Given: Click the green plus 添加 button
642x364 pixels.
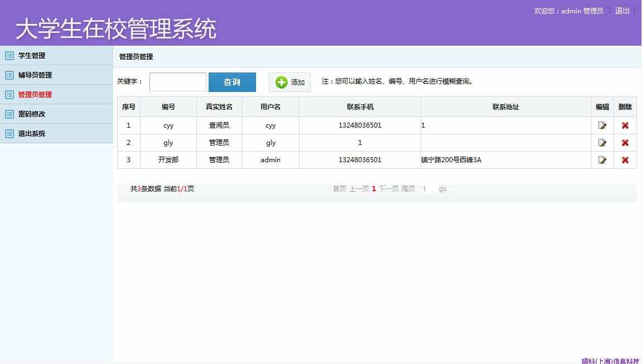Looking at the screenshot, I should coord(289,82).
